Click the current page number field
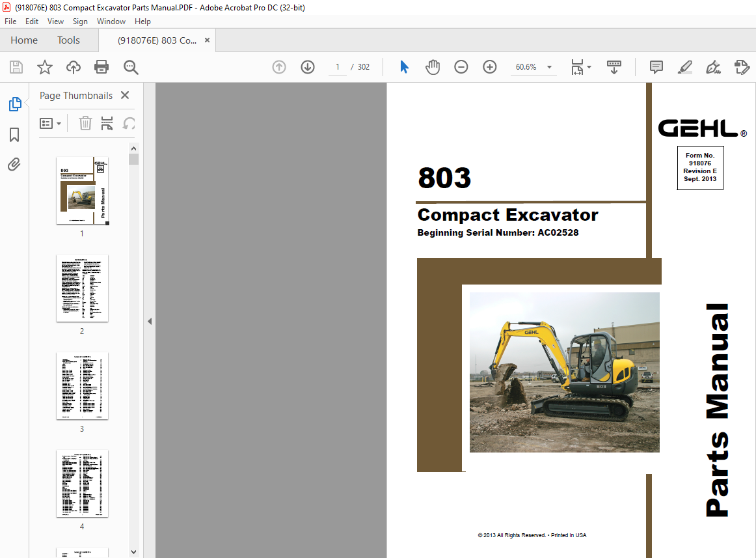756x558 pixels. pos(338,67)
